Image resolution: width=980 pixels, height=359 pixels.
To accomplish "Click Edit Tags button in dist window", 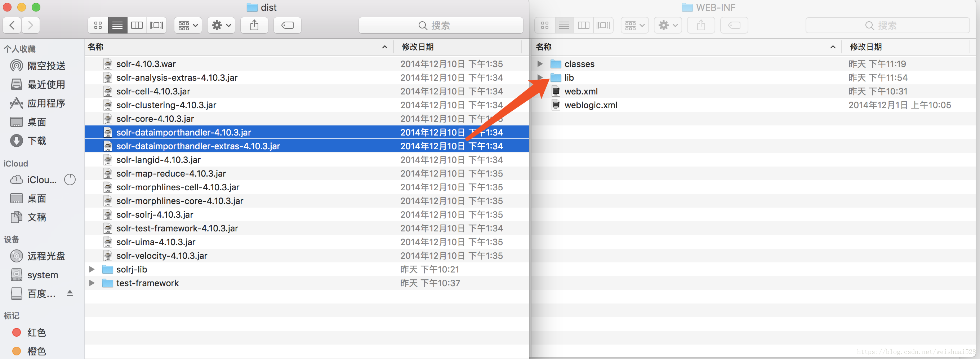I will tap(287, 26).
